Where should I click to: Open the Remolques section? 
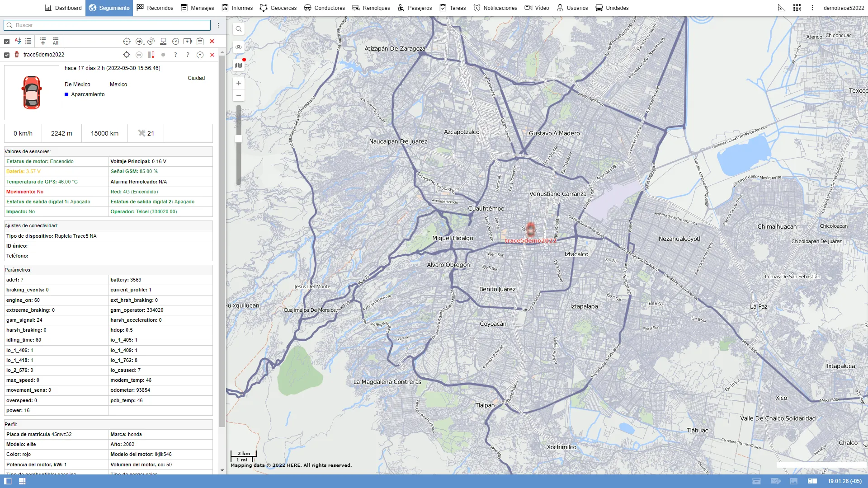click(371, 8)
